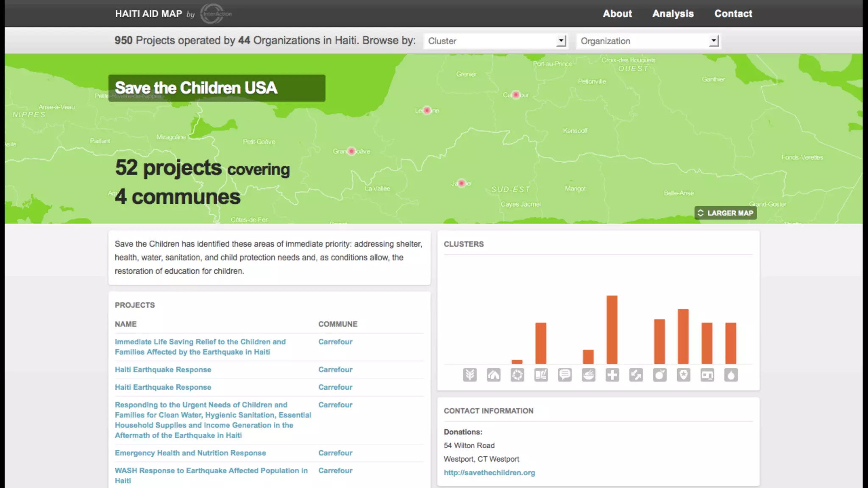Screen dimensions: 868x488
Task: Select the Food bowl cluster icon
Action: (588, 375)
